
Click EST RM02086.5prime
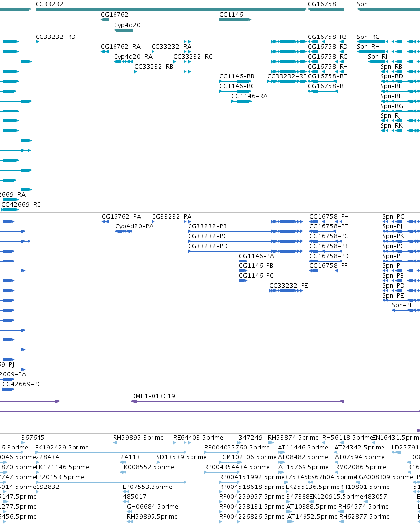click(360, 467)
